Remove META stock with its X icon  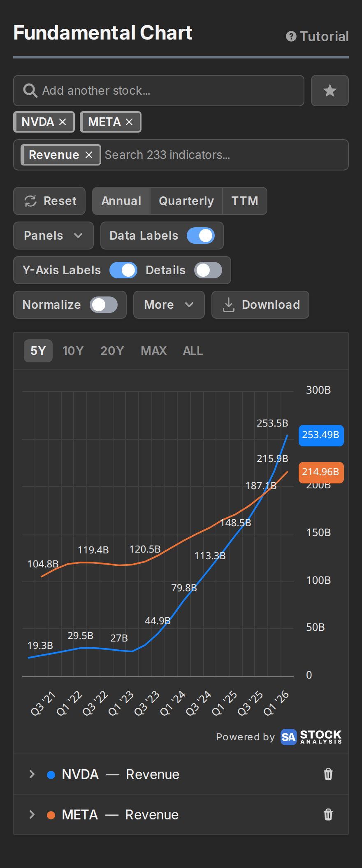129,122
